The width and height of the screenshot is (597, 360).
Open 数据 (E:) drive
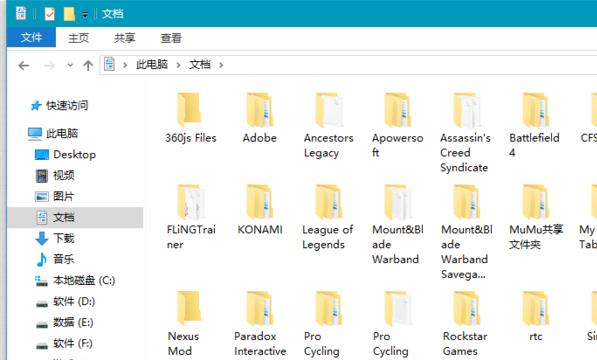[x=64, y=323]
